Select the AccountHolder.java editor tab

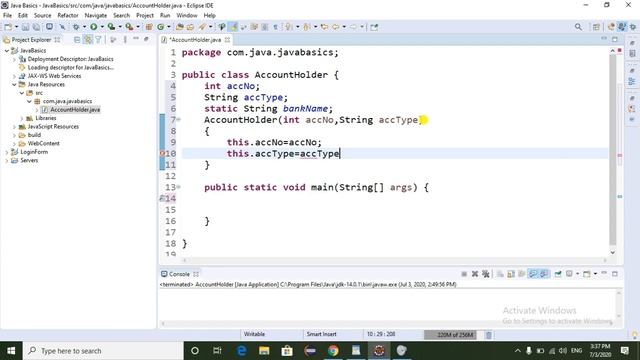(195, 40)
